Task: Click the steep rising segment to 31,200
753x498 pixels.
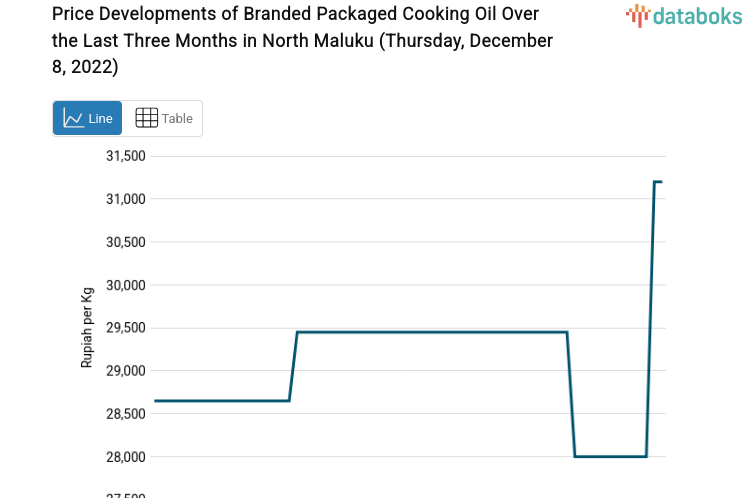Action: (x=650, y=320)
